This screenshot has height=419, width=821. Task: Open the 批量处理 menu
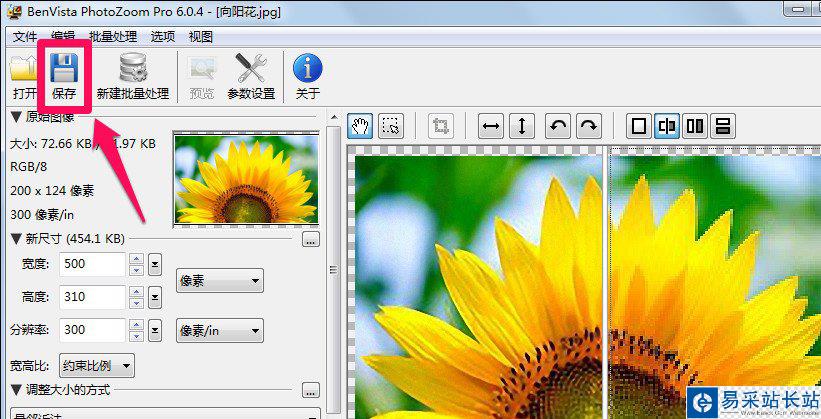(113, 37)
